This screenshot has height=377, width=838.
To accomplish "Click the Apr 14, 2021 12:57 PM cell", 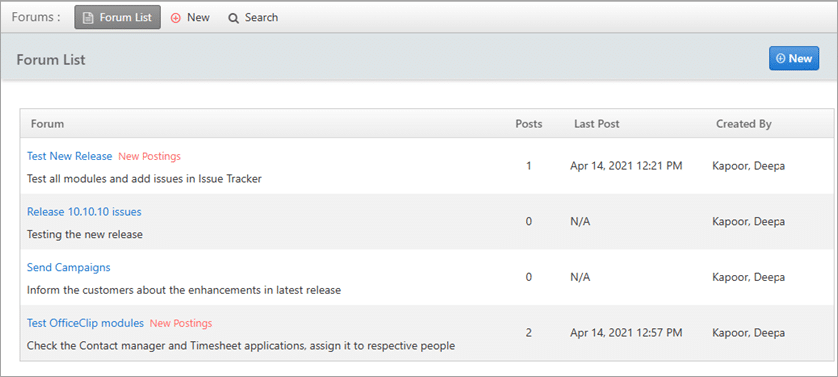I will [x=626, y=333].
